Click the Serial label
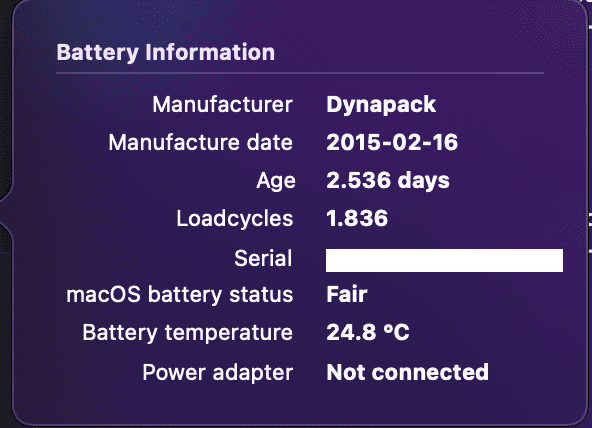 pyautogui.click(x=263, y=258)
